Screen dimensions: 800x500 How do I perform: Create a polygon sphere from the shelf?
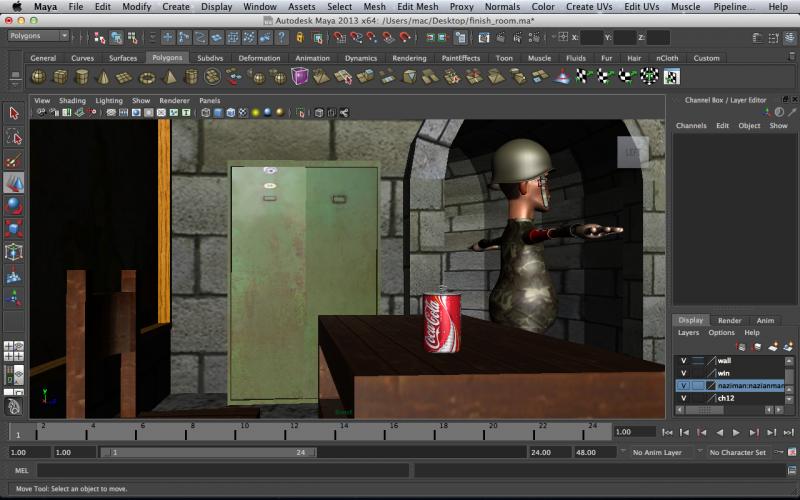pyautogui.click(x=38, y=77)
